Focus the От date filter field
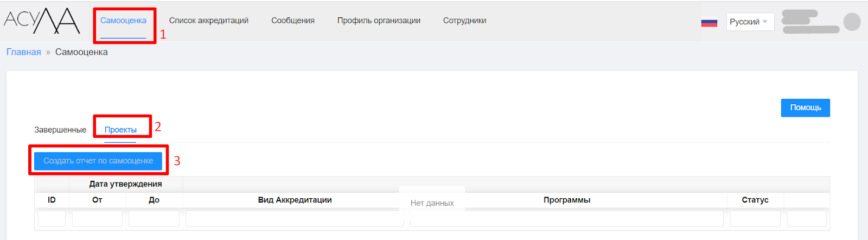The width and height of the screenshot is (868, 240). pos(97,219)
